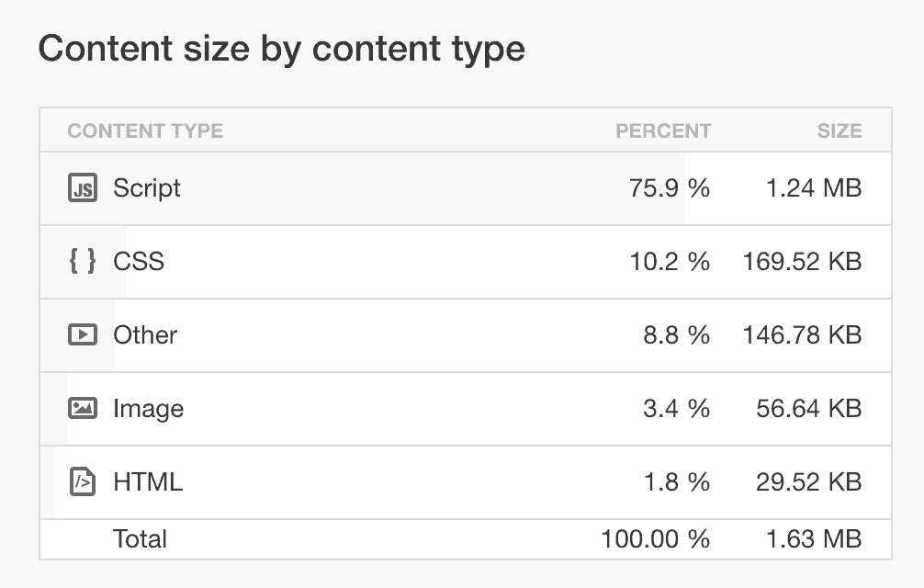Click the Total row label
924x588 pixels.
pos(140,538)
